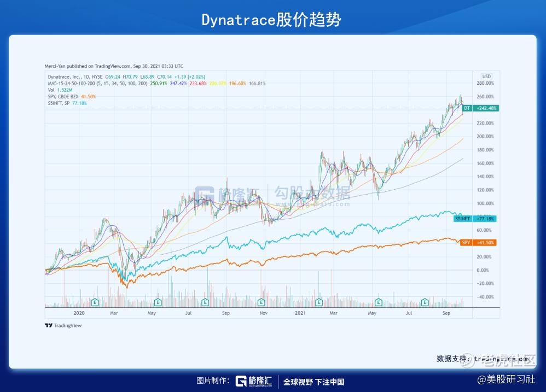Click the 100.00% label on the price axis
Screen dimensions: 546x392
coord(485,203)
